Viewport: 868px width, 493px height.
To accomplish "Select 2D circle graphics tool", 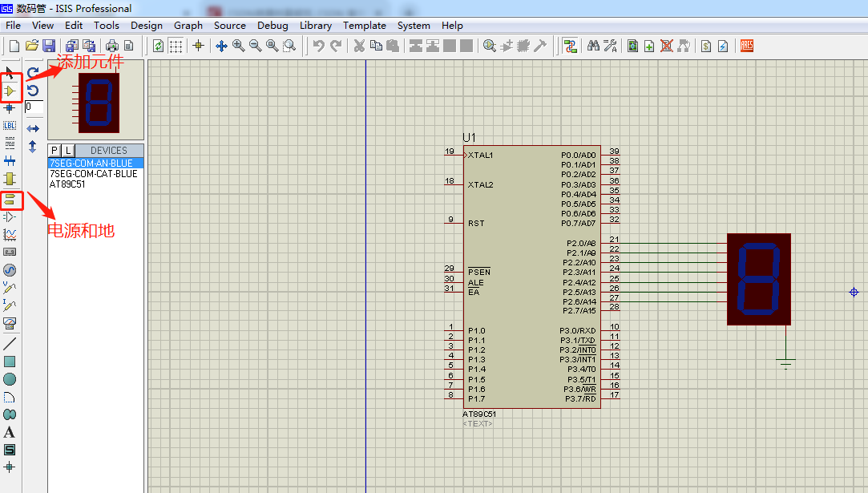I will pyautogui.click(x=10, y=379).
